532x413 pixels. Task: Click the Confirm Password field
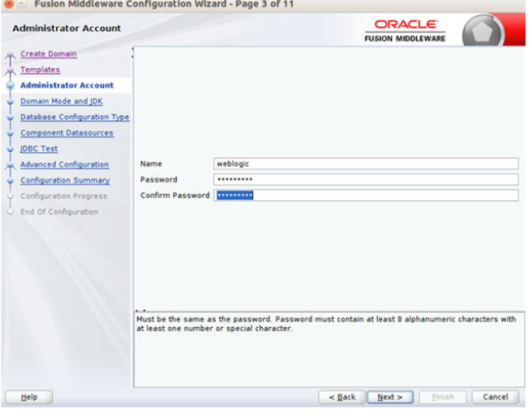click(x=366, y=195)
